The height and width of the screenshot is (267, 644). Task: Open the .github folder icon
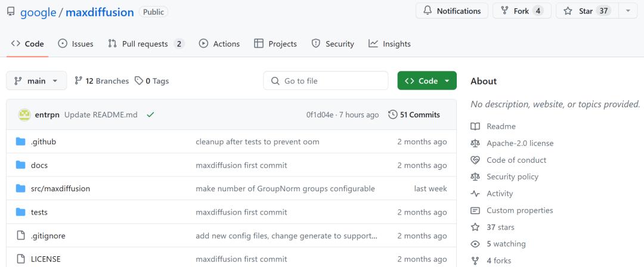(x=21, y=142)
